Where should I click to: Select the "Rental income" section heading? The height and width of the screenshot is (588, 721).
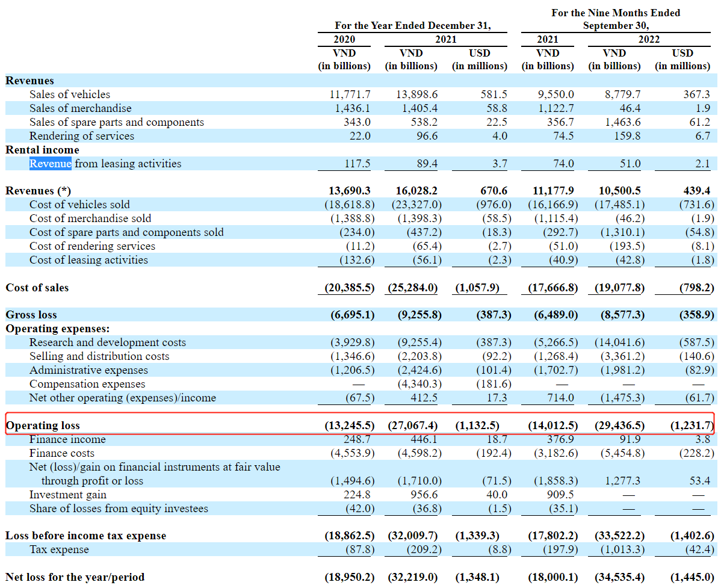[42, 150]
